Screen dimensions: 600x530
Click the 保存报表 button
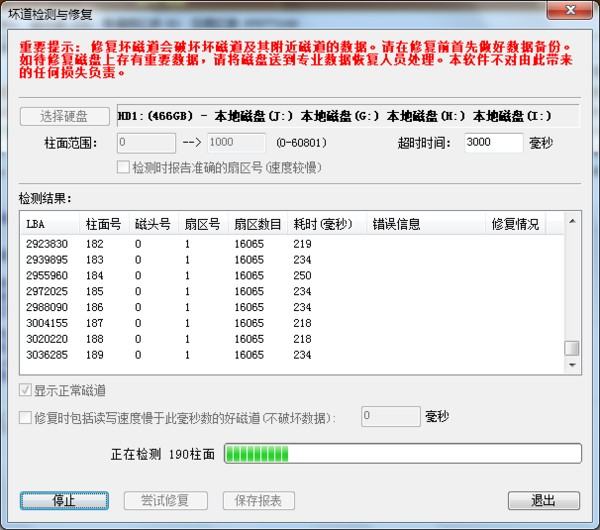(259, 501)
